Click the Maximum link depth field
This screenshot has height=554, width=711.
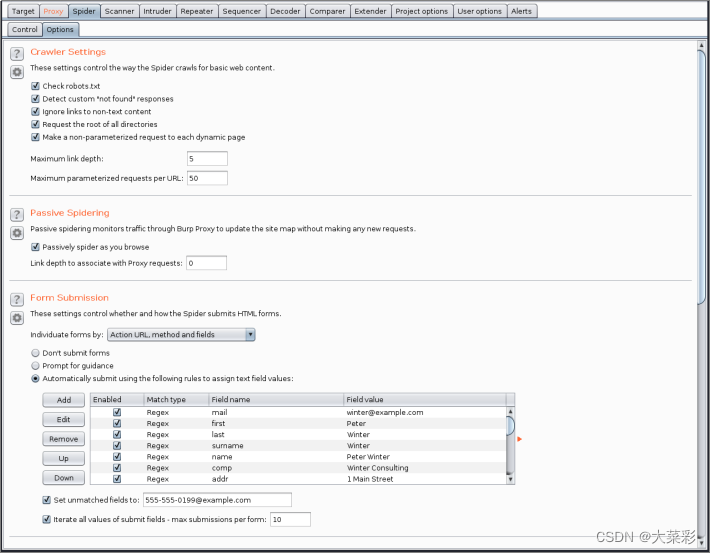coord(207,159)
